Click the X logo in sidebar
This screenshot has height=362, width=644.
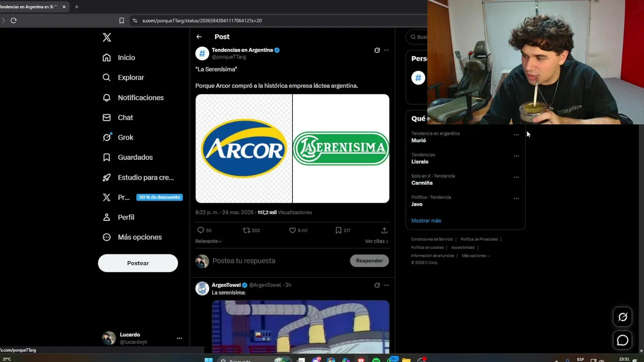coord(107,37)
